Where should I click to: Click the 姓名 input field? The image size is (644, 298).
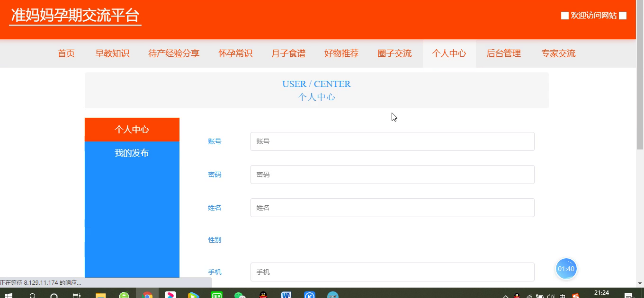click(392, 208)
